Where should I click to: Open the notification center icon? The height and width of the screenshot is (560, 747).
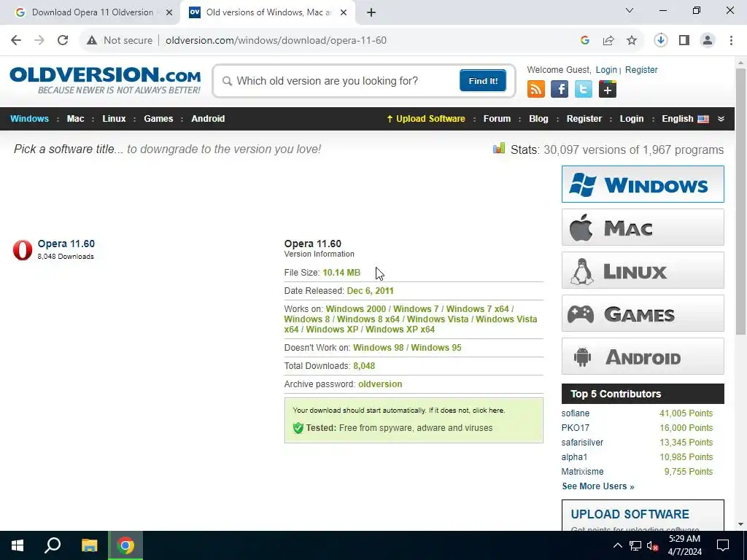click(723, 545)
